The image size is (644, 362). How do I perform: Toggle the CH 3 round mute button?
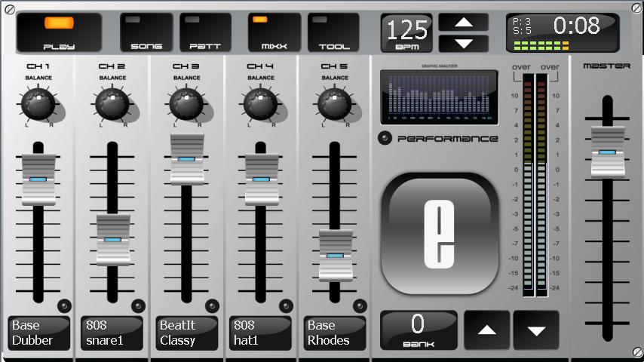point(213,305)
